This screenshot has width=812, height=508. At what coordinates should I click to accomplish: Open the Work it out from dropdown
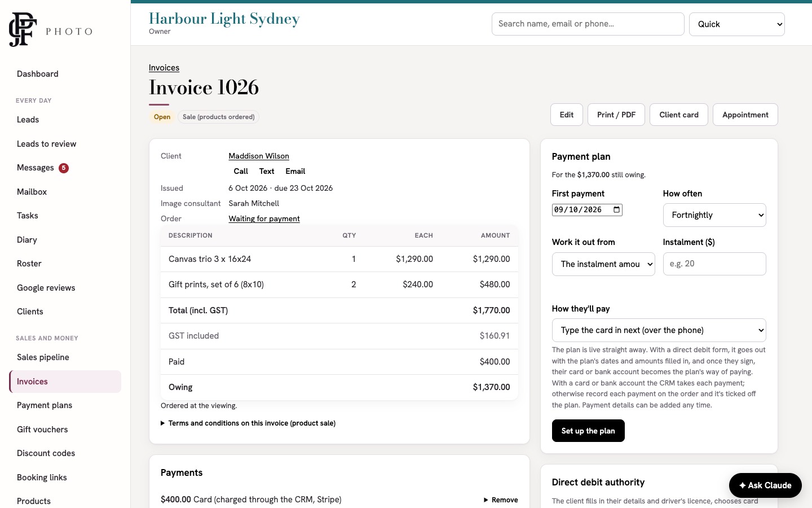[603, 264]
